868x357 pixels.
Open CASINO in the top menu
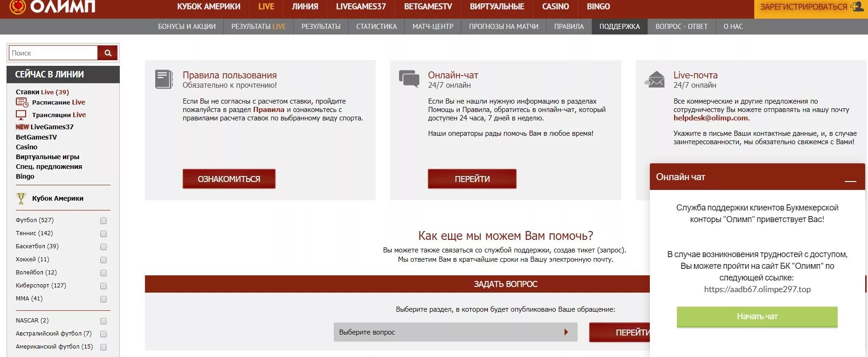555,7
